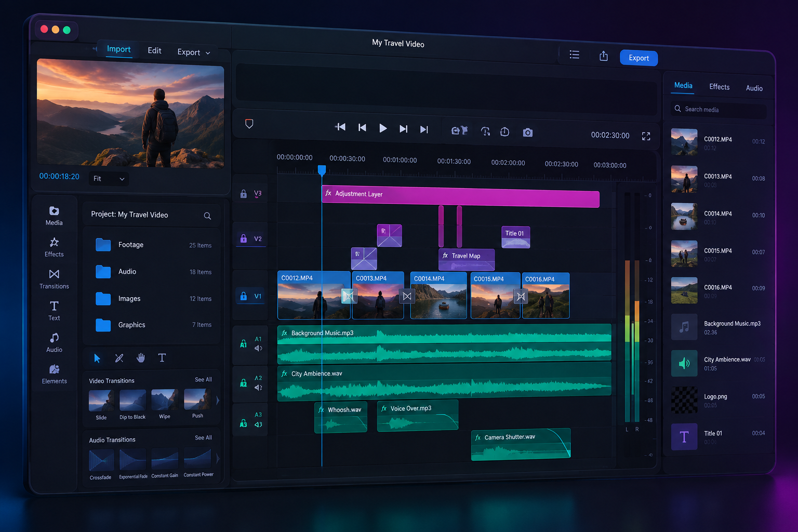Viewport: 798px width, 532px height.
Task: Open the list view icon in header
Action: pos(575,55)
